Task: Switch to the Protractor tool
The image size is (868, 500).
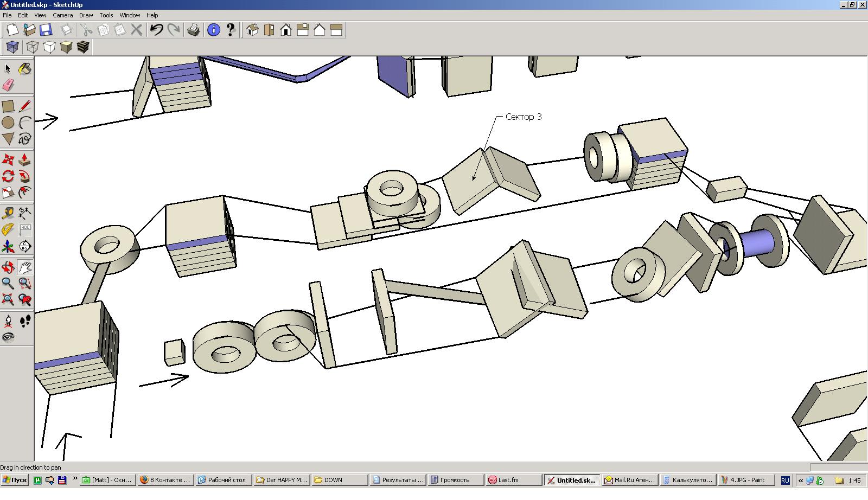Action: [x=8, y=229]
